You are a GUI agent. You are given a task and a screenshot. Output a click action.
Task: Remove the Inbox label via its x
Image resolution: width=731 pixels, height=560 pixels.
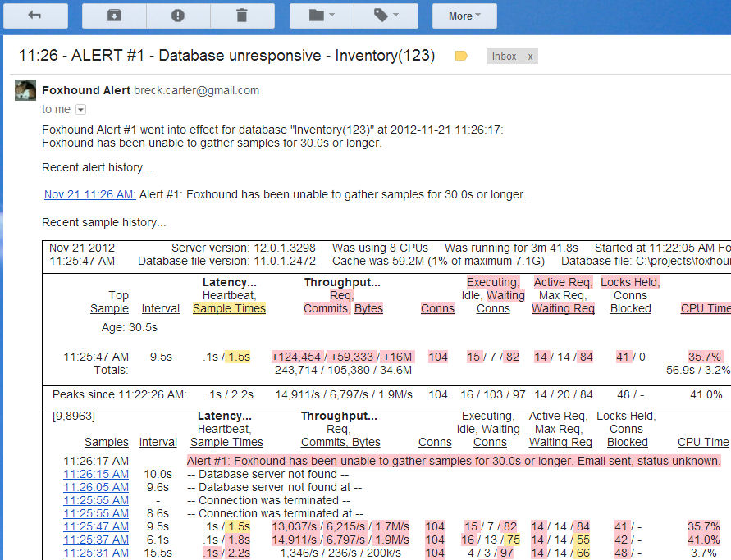click(x=530, y=57)
